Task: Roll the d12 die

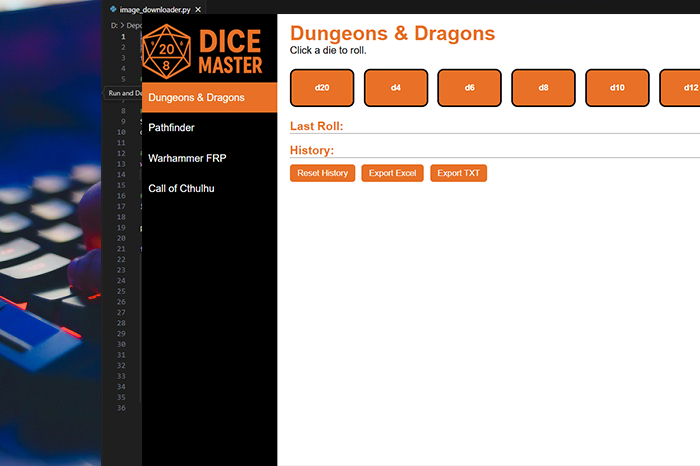Action: [x=683, y=88]
